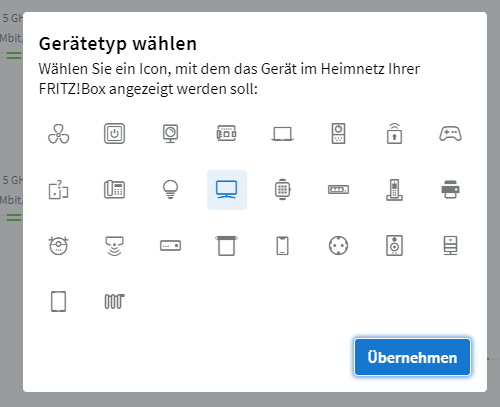The width and height of the screenshot is (500, 407).
Task: Select the roller blind shutter icon
Action: point(227,246)
